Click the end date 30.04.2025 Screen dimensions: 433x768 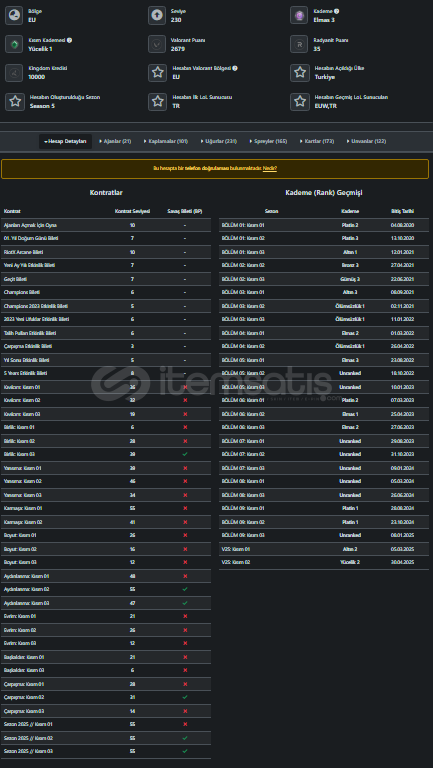402,562
